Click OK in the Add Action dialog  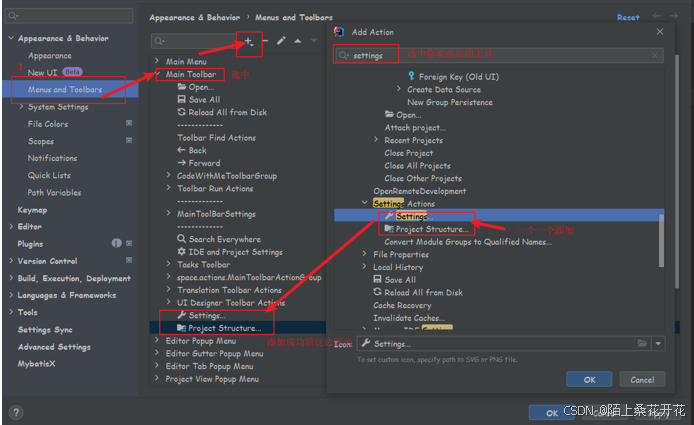point(589,379)
